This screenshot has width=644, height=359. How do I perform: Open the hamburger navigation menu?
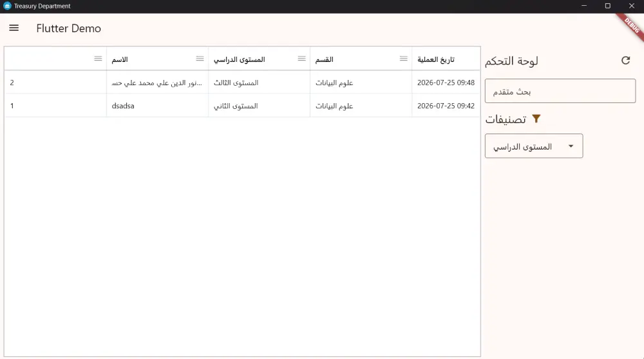coord(14,28)
